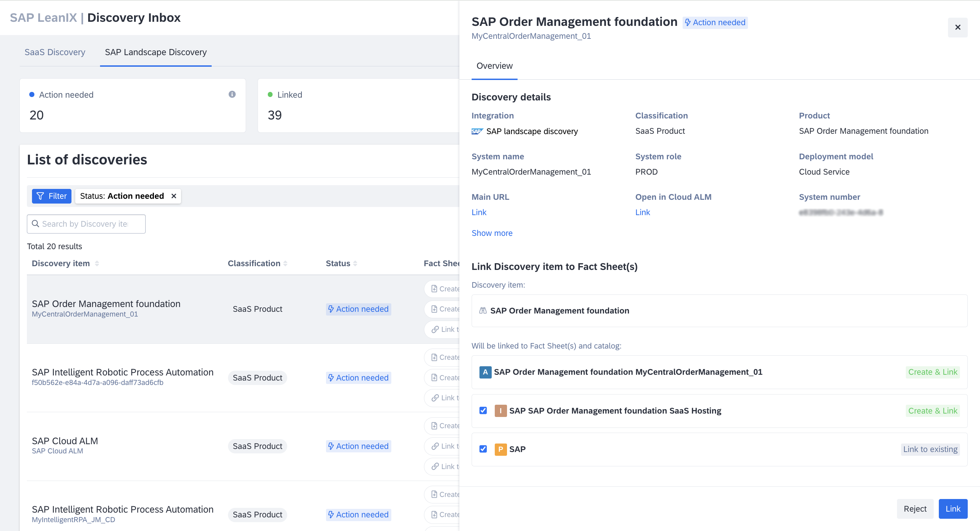Click the Link to button for f50b562e RPA row
Image resolution: width=980 pixels, height=531 pixels.
click(x=442, y=398)
